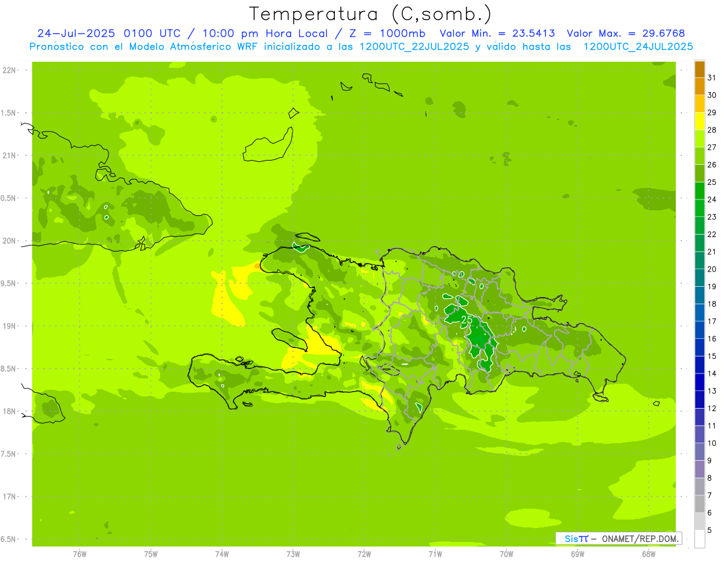Click the topmost legend swatch above 31
This screenshot has width=728, height=562.
click(699, 69)
